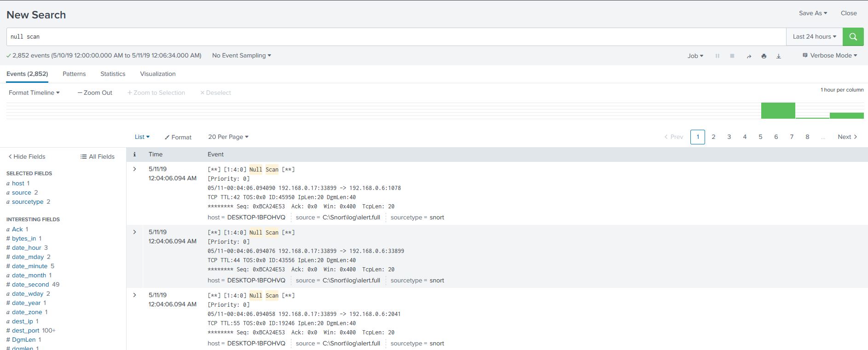Switch to the Patterns tab
Viewport: 868px width, 350px height.
(x=74, y=74)
